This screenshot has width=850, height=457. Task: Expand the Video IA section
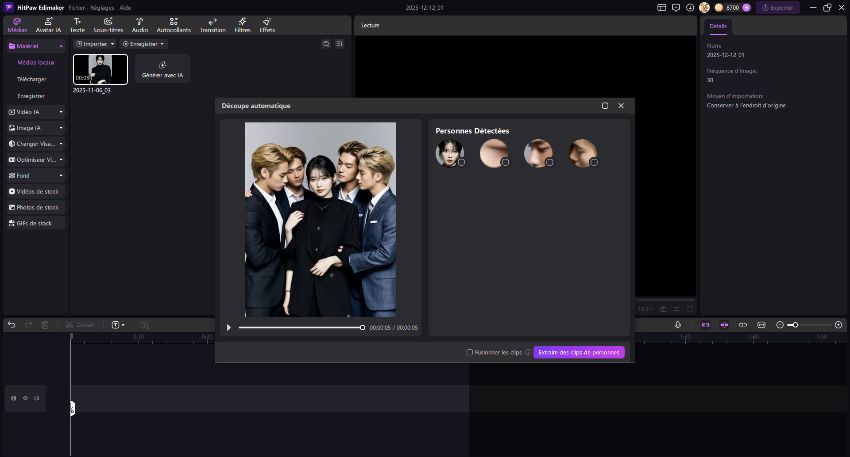(35, 112)
